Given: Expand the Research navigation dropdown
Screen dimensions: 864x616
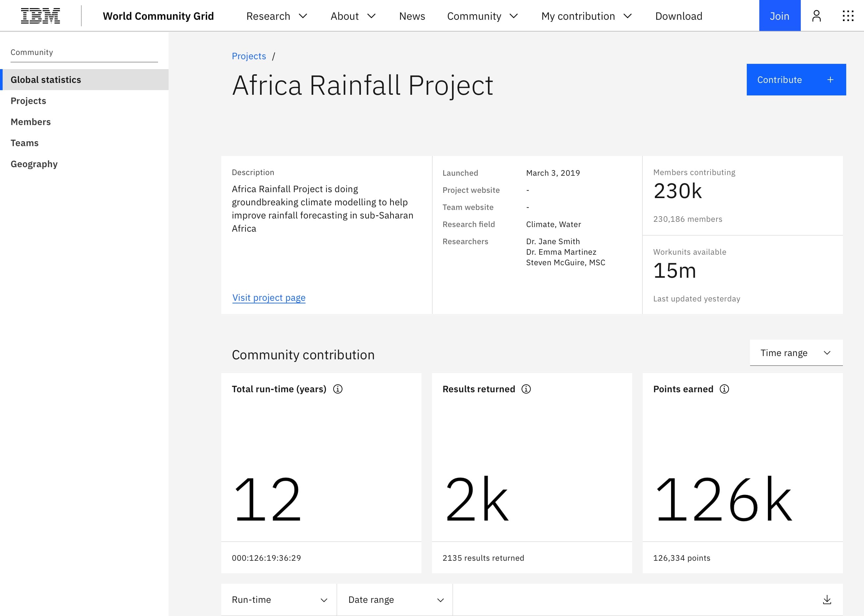Looking at the screenshot, I should 278,15.
